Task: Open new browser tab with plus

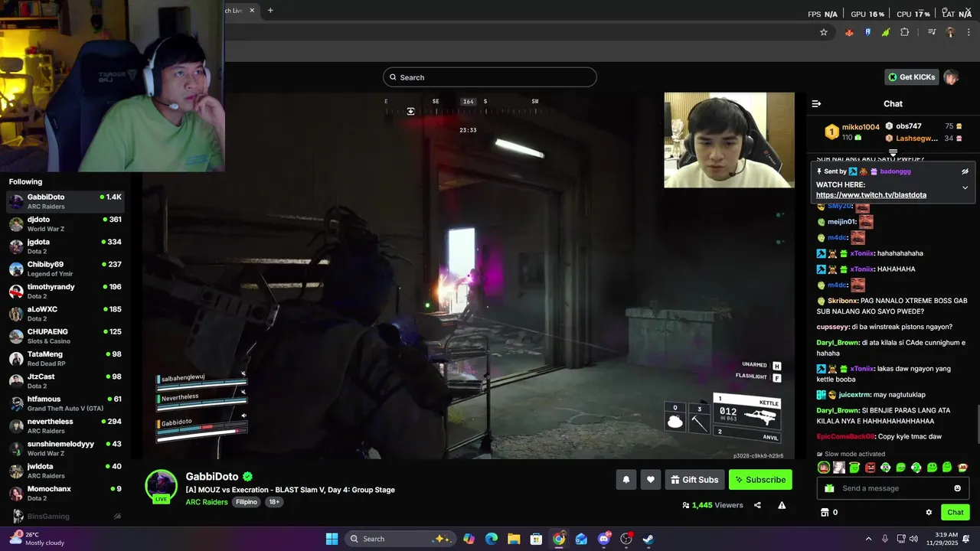Action: (270, 10)
